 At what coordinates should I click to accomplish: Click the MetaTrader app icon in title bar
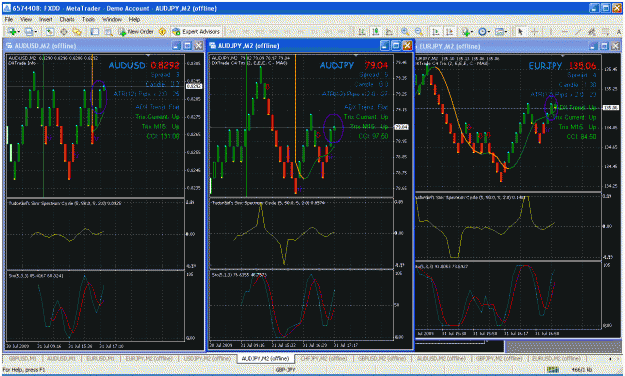pyautogui.click(x=6, y=8)
